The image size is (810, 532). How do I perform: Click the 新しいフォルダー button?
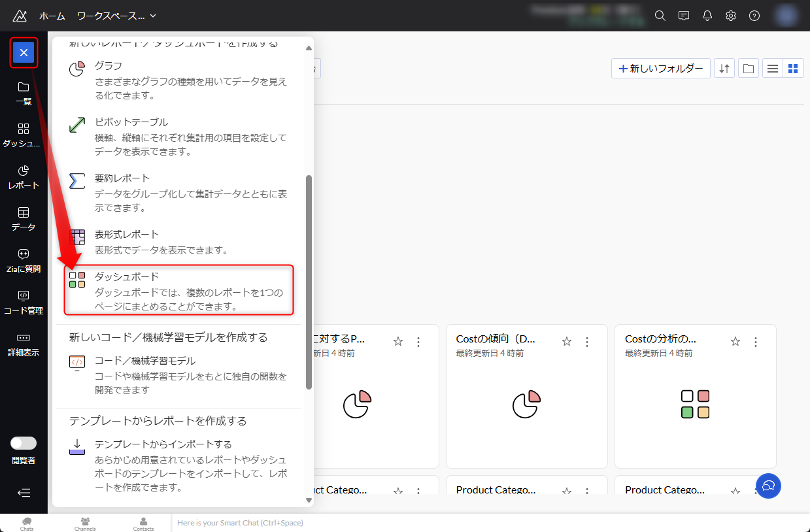point(660,68)
